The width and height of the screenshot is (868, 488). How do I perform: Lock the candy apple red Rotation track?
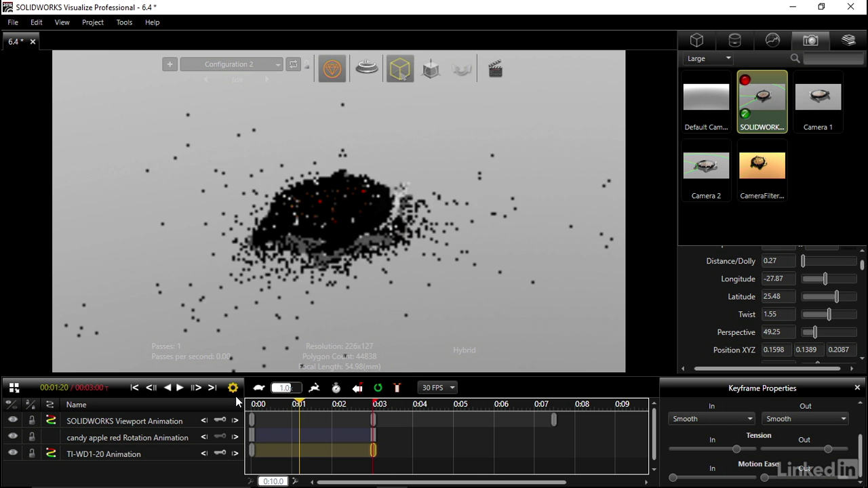coord(31,436)
